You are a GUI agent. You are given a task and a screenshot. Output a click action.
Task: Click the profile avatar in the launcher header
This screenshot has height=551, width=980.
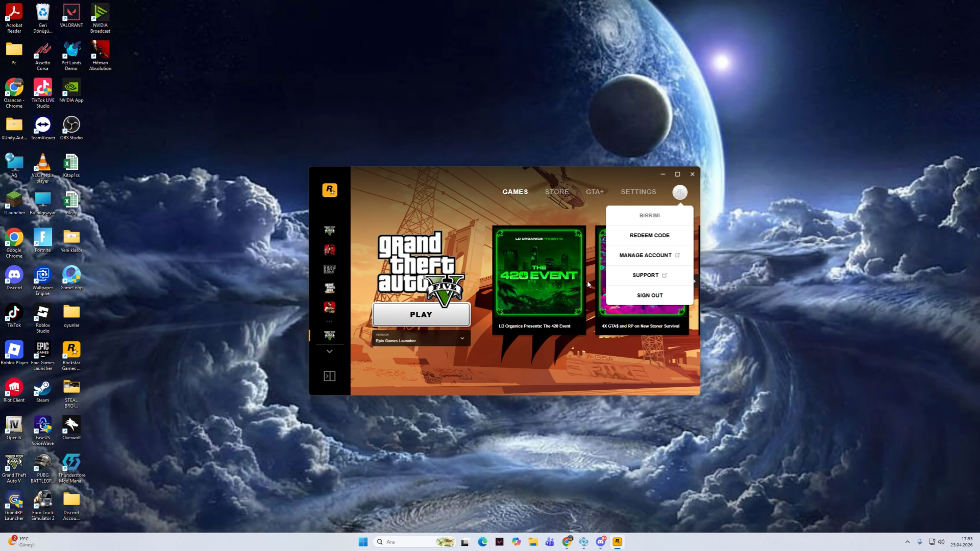(680, 192)
